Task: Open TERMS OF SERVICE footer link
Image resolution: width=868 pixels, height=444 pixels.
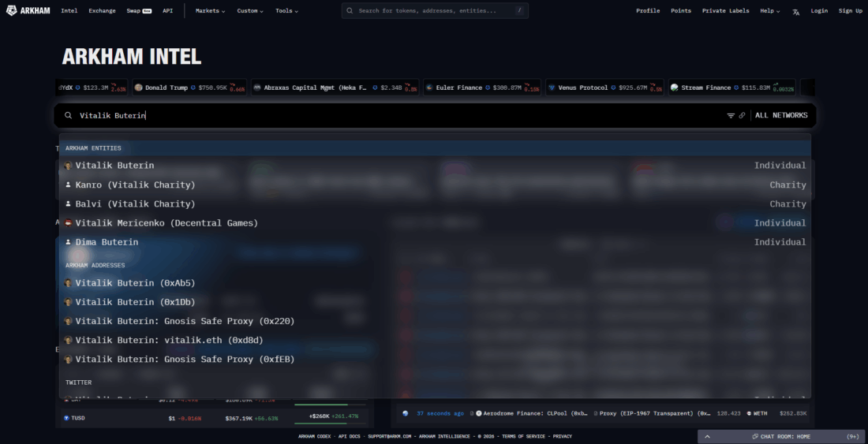Action: click(523, 436)
